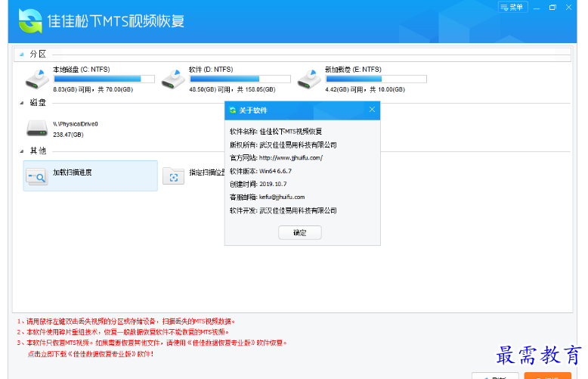The width and height of the screenshot is (588, 379).
Task: Click the 软件名称 line in dialog
Action: (276, 132)
